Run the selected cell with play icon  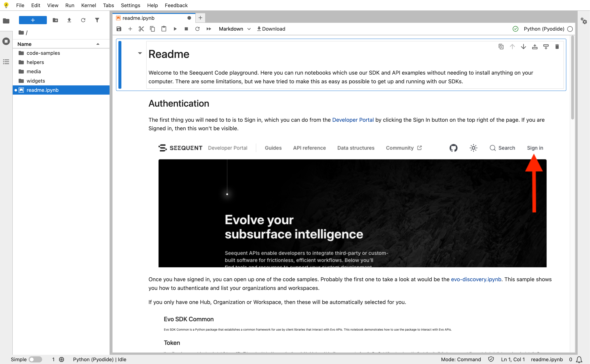(x=175, y=29)
